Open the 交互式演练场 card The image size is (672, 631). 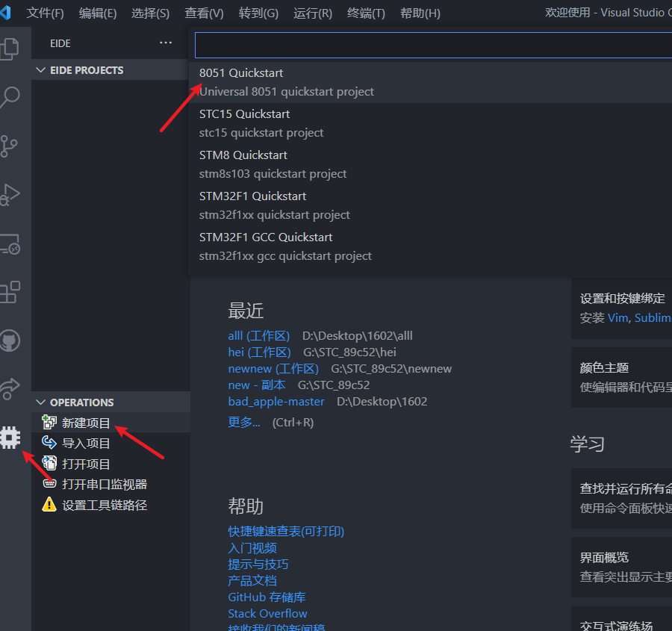[621, 618]
